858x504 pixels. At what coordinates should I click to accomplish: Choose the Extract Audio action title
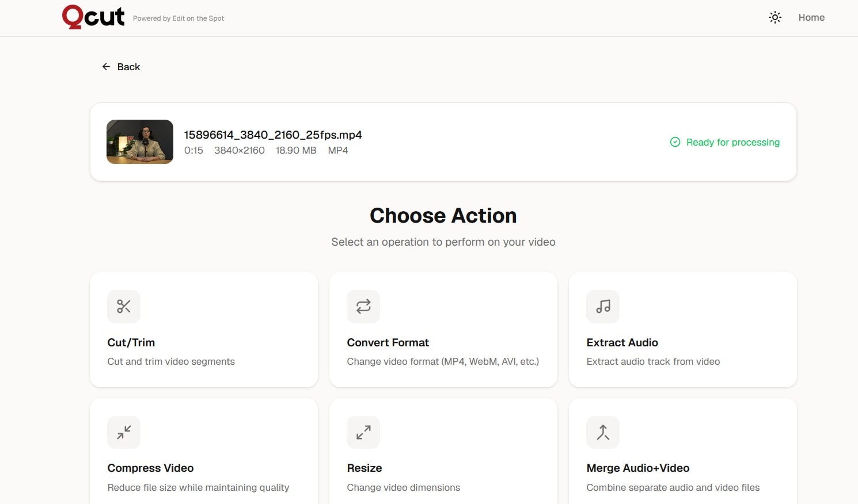[622, 342]
